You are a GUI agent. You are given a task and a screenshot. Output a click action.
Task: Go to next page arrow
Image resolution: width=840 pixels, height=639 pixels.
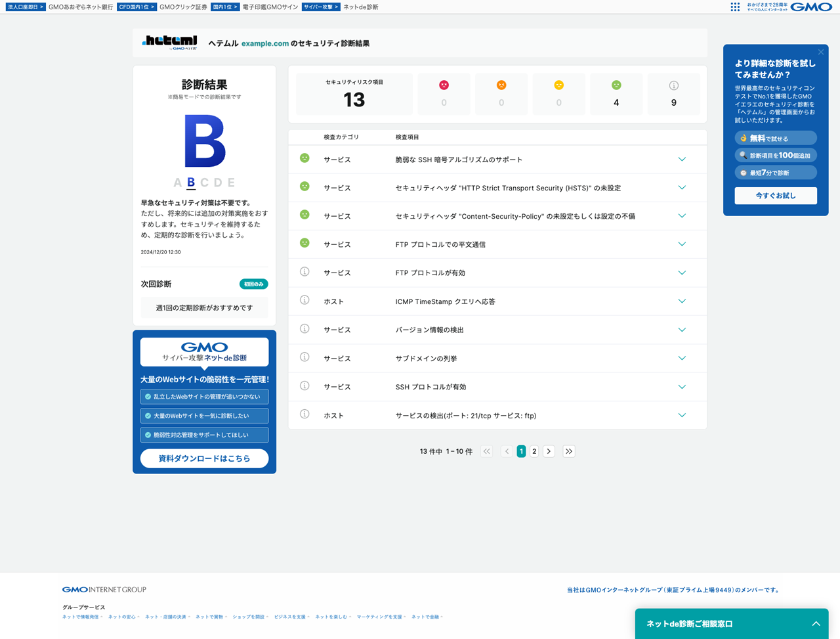[x=549, y=451]
